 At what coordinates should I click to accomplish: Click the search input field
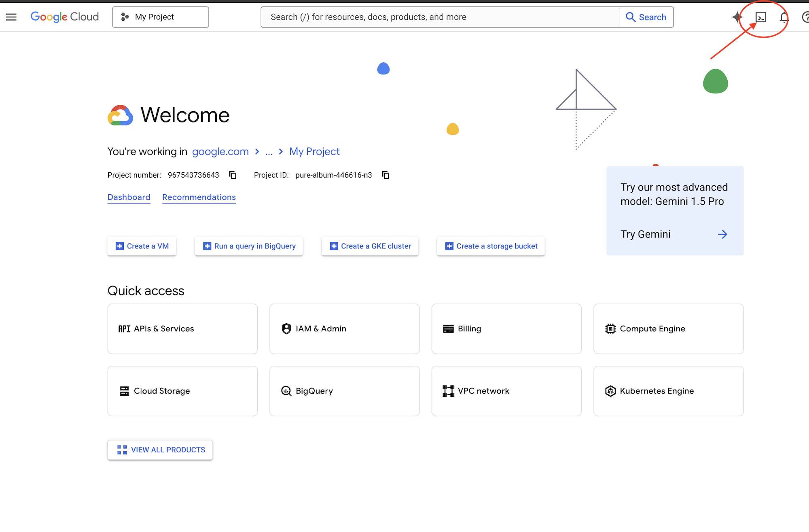click(439, 17)
